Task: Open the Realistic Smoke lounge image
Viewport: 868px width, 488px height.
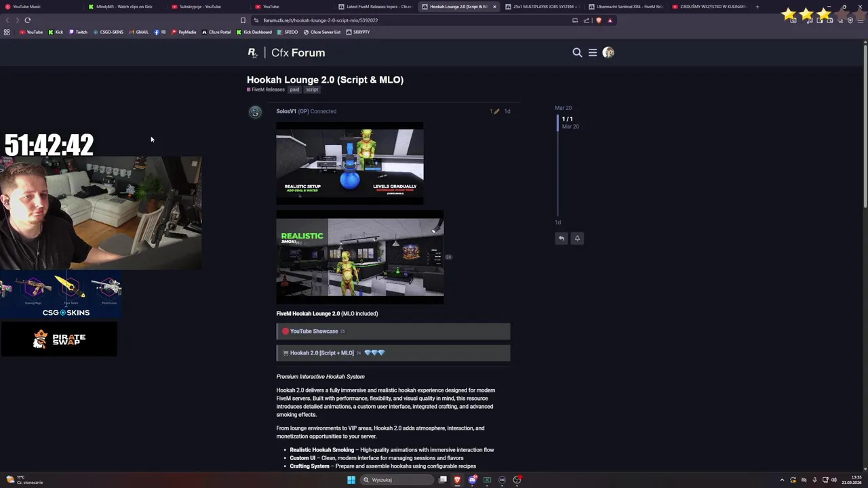Action: pyautogui.click(x=360, y=257)
